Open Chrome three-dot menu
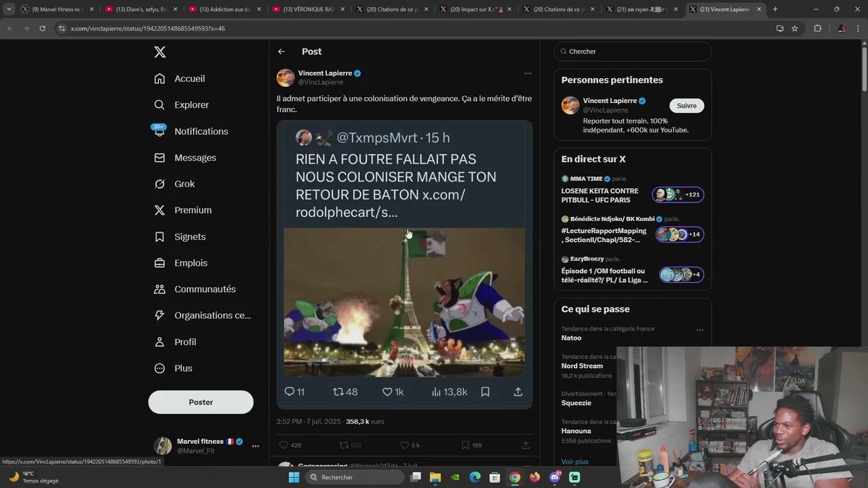The image size is (868, 488). [x=859, y=28]
